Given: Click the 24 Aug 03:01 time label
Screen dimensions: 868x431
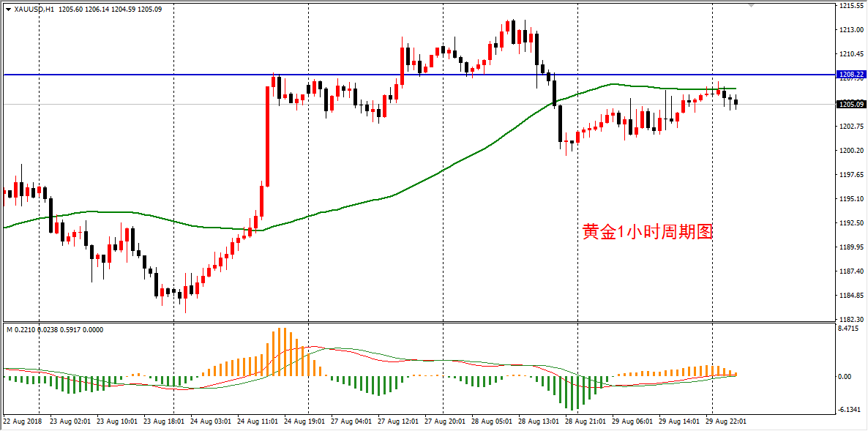Looking at the screenshot, I should (x=209, y=421).
